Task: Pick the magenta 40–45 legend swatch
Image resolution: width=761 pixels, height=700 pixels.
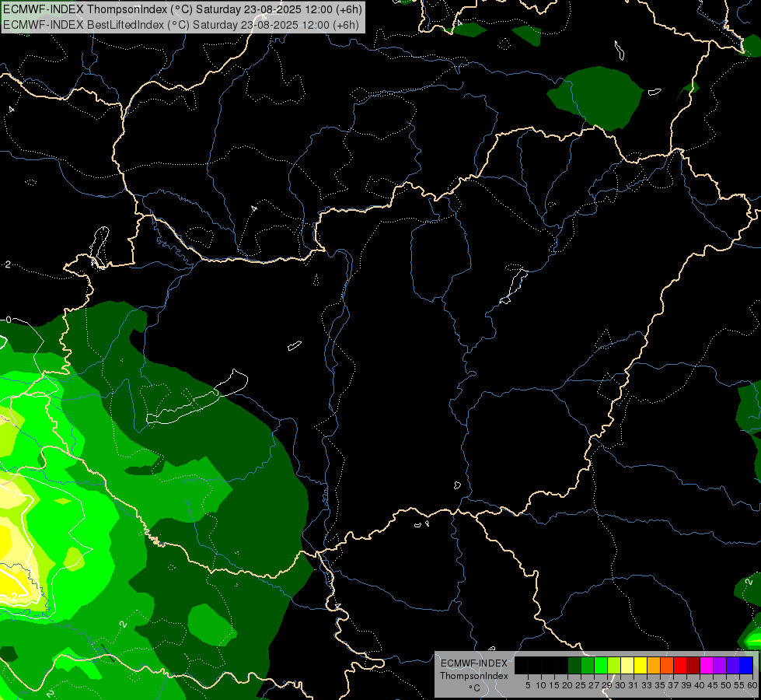Action: [707, 665]
